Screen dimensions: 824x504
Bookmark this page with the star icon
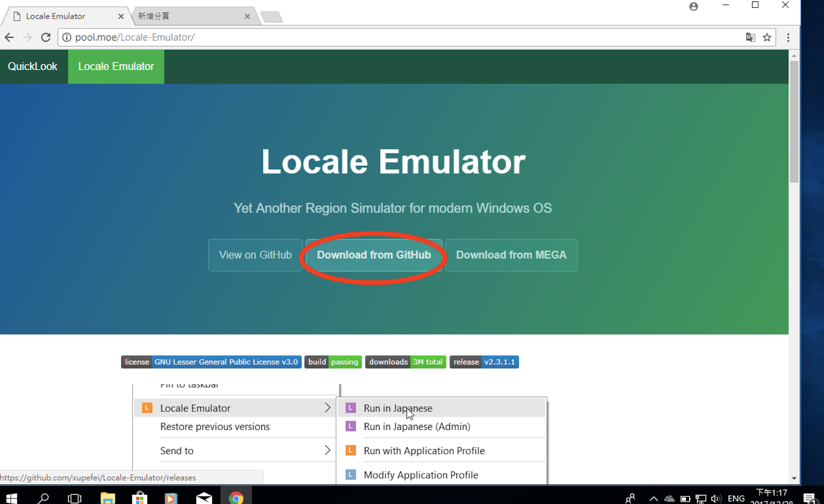pos(767,37)
